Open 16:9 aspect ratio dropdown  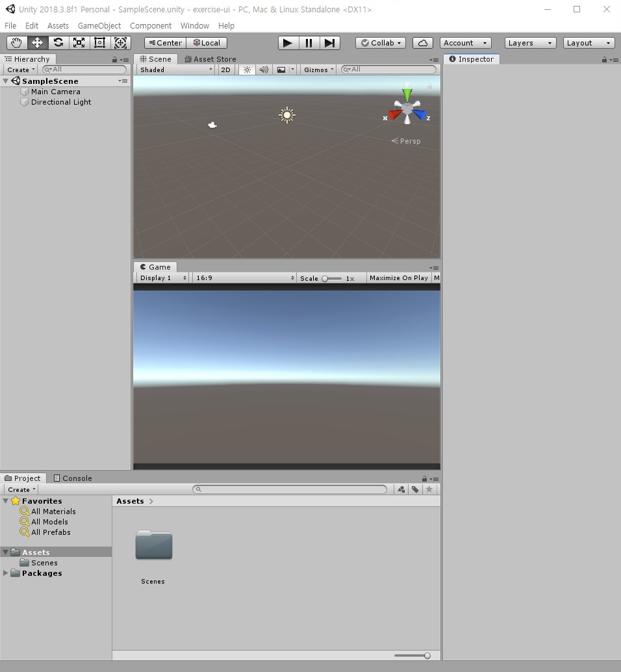[245, 278]
